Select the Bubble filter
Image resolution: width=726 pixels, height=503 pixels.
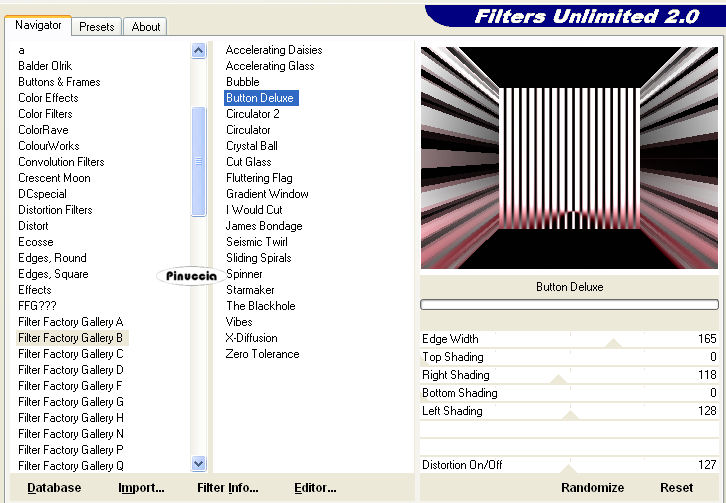243,82
